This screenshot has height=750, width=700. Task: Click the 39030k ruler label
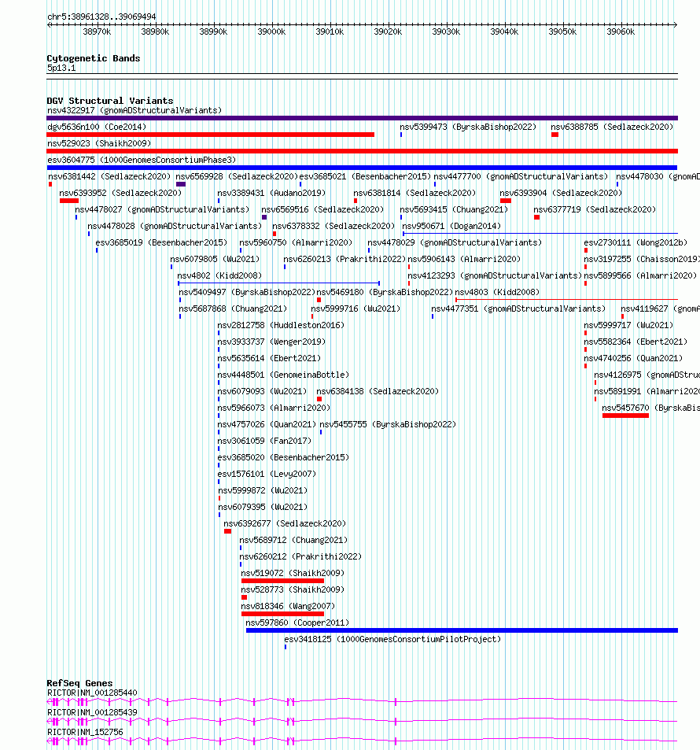point(446,32)
